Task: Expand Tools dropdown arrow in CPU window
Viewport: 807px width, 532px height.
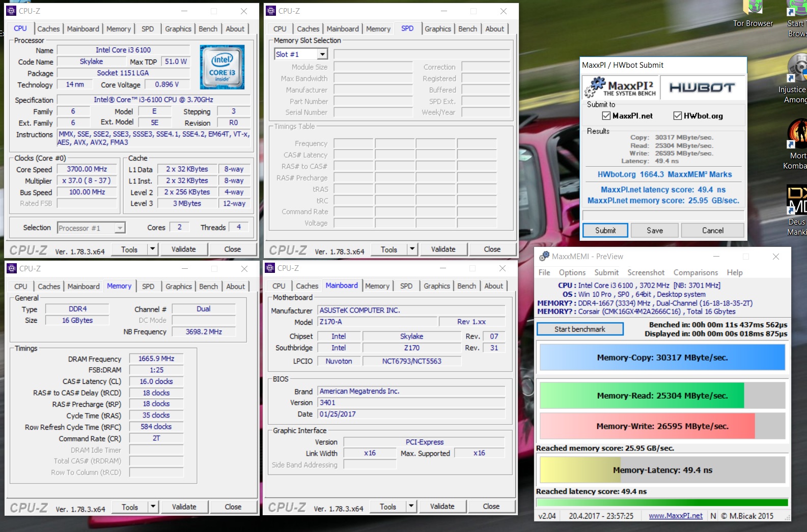Action: pyautogui.click(x=152, y=249)
